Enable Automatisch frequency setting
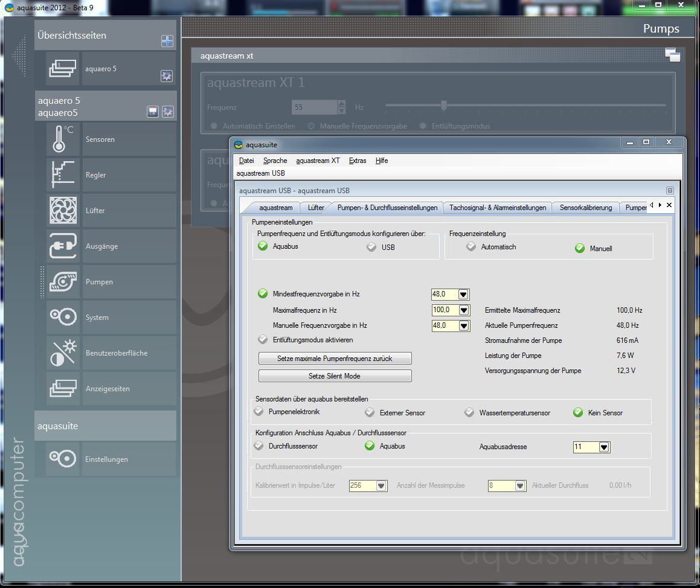Screen dimensions: 700x588 (x=471, y=246)
